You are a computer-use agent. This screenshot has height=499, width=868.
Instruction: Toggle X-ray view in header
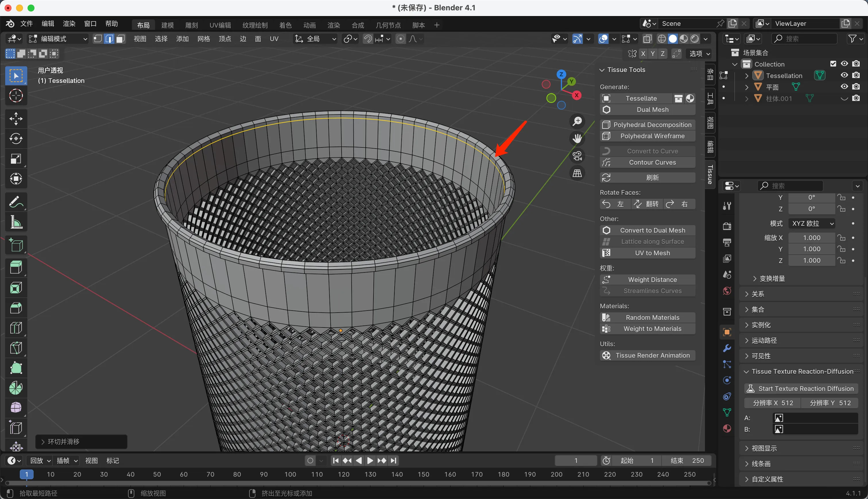tap(647, 39)
